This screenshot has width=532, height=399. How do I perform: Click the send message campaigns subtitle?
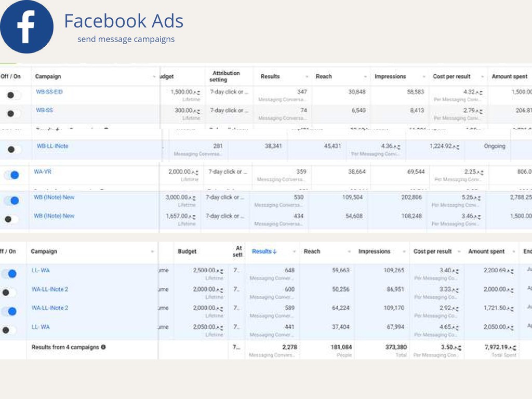(x=126, y=39)
